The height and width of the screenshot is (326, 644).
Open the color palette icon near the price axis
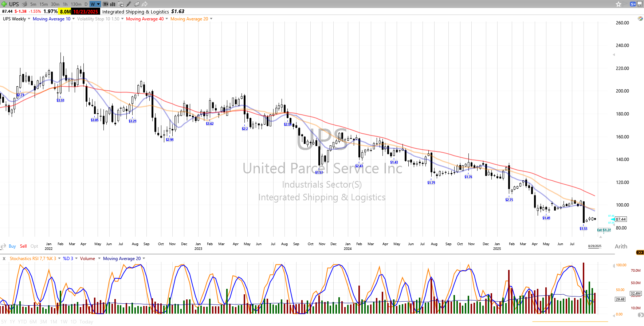pos(640,19)
